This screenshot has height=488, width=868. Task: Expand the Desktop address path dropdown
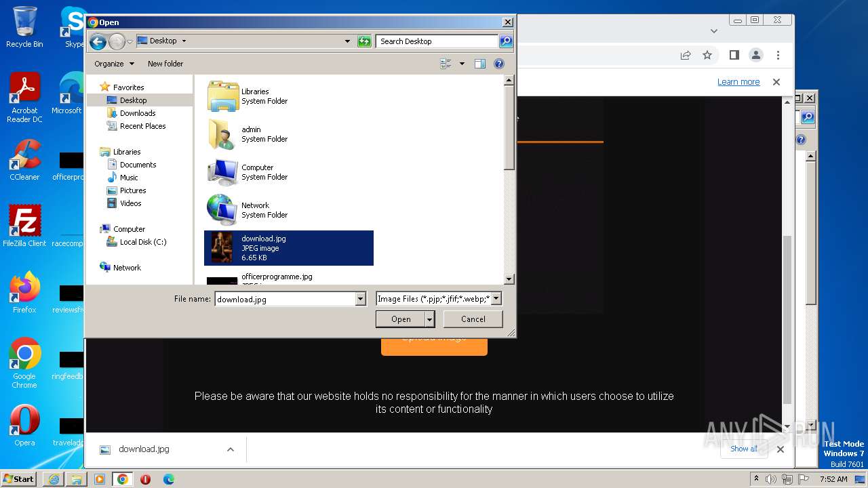point(184,41)
